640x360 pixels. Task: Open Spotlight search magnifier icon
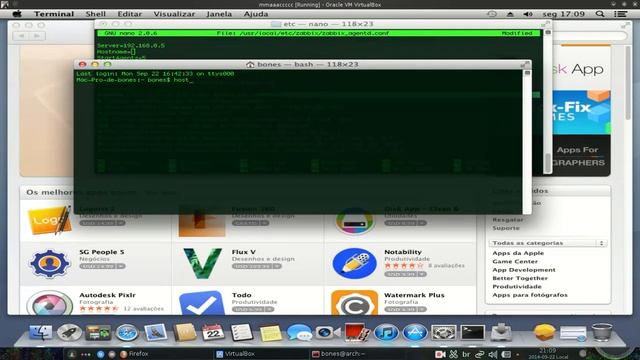coord(600,14)
